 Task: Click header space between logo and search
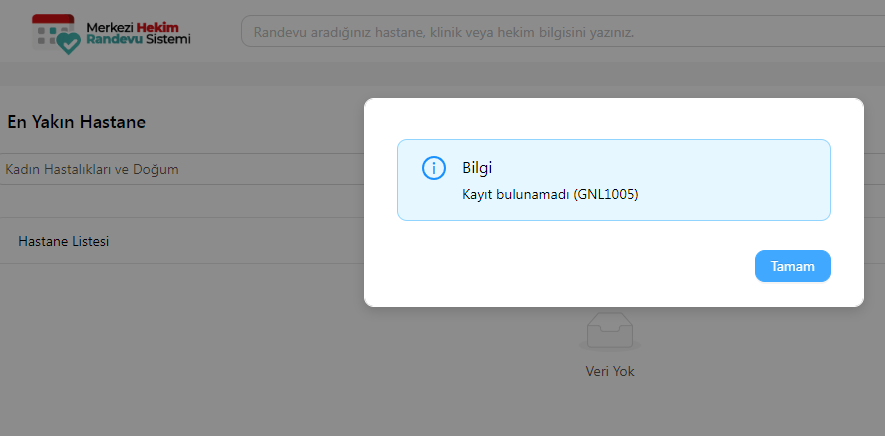click(x=215, y=32)
